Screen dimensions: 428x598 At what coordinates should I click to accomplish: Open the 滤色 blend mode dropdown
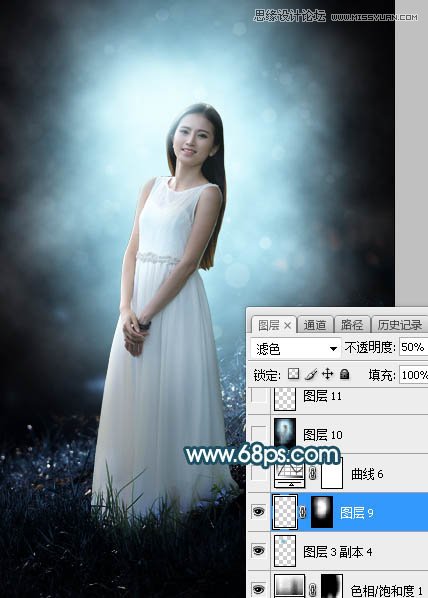coord(296,348)
